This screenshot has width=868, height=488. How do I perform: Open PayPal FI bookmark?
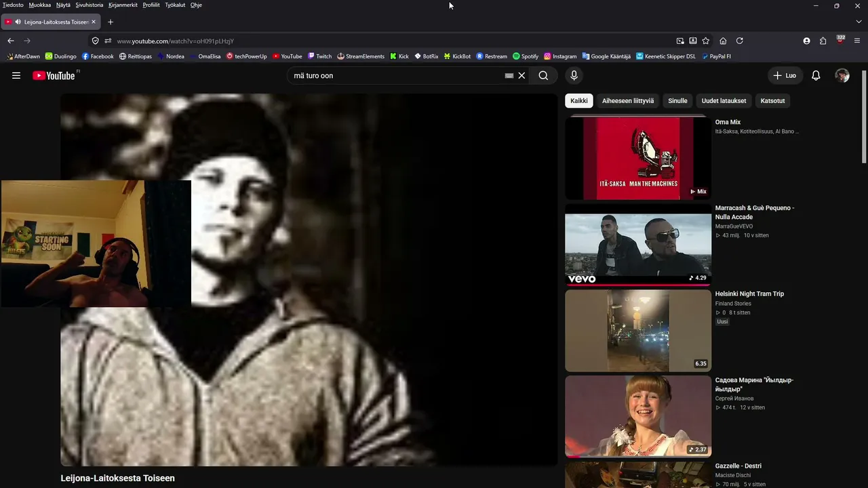click(716, 56)
